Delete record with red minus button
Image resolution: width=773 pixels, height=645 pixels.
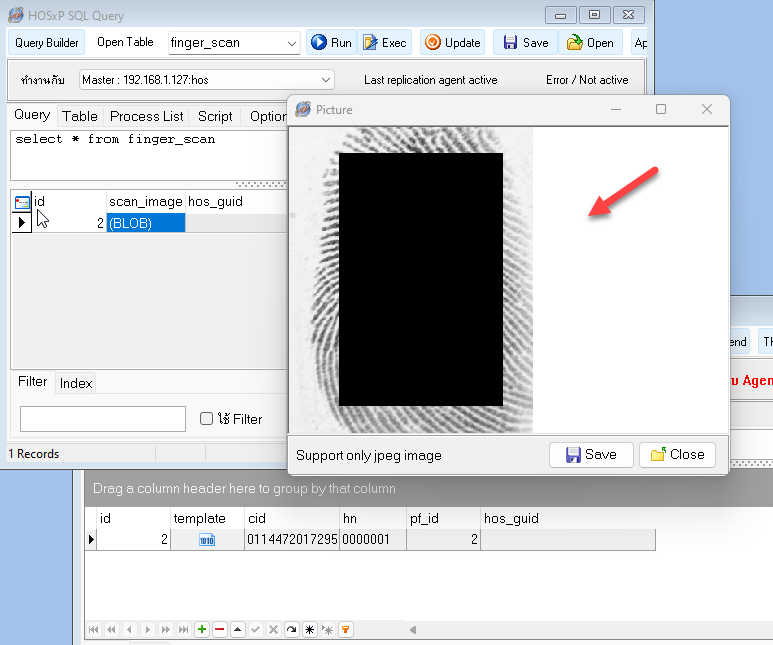tap(220, 629)
